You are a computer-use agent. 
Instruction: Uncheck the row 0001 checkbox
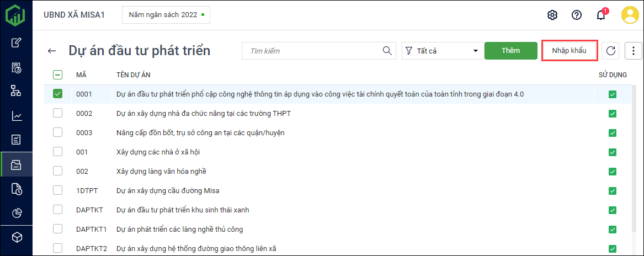click(58, 94)
